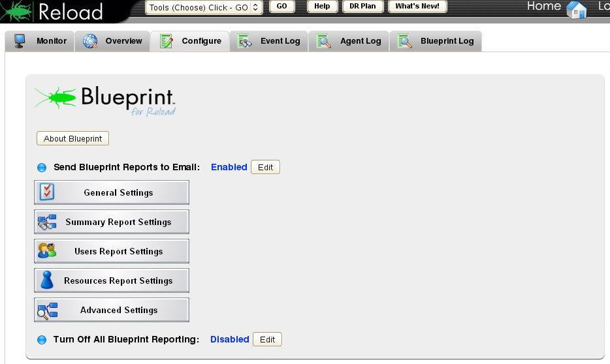Click the Resources Report Settings pawn icon
The height and width of the screenshot is (364, 610).
(47, 280)
